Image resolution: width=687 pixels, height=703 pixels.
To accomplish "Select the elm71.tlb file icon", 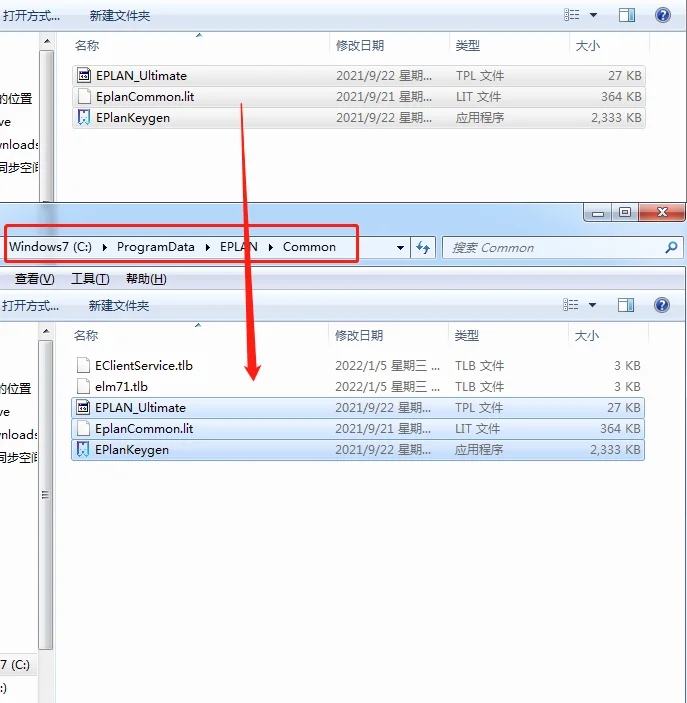I will (83, 387).
